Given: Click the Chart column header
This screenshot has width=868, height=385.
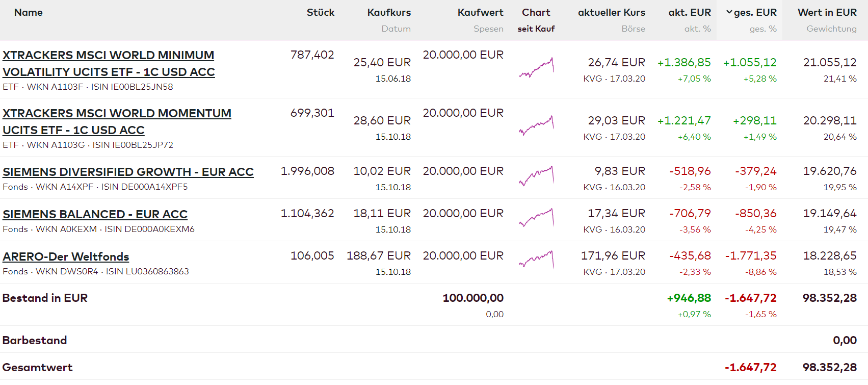Looking at the screenshot, I should (536, 13).
